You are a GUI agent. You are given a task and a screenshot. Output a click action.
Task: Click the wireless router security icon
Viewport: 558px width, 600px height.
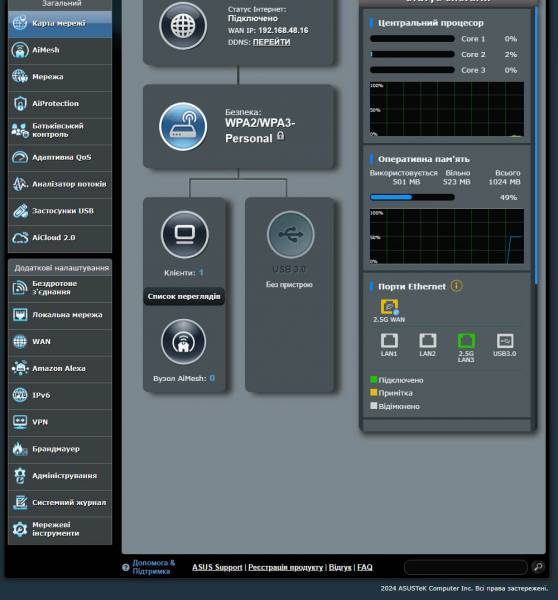183,126
